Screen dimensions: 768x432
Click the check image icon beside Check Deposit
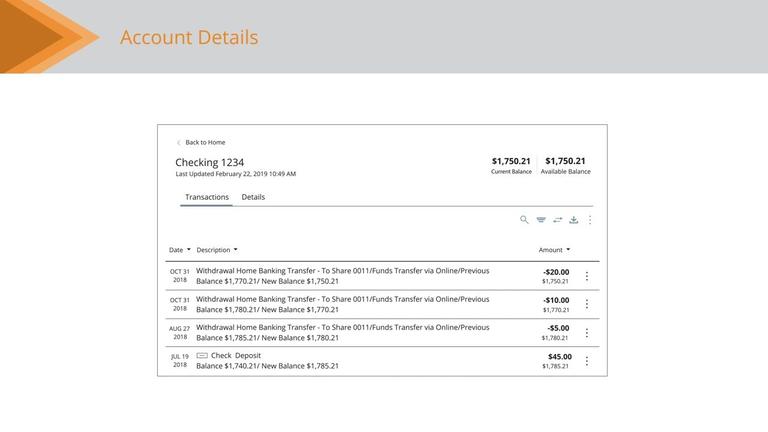tap(202, 356)
